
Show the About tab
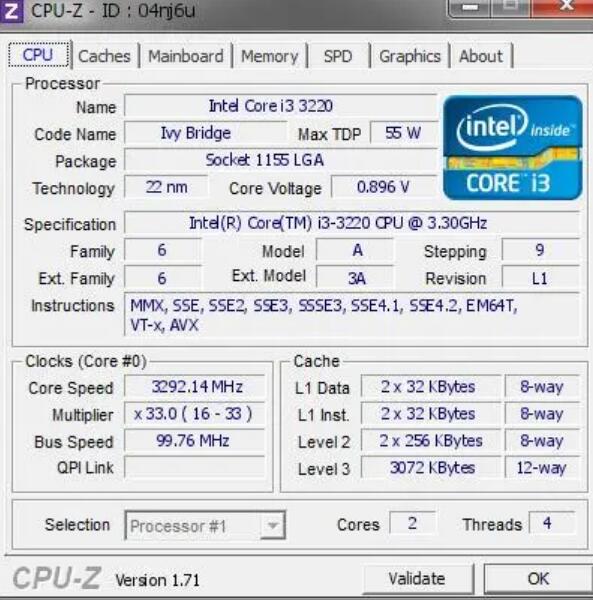481,56
